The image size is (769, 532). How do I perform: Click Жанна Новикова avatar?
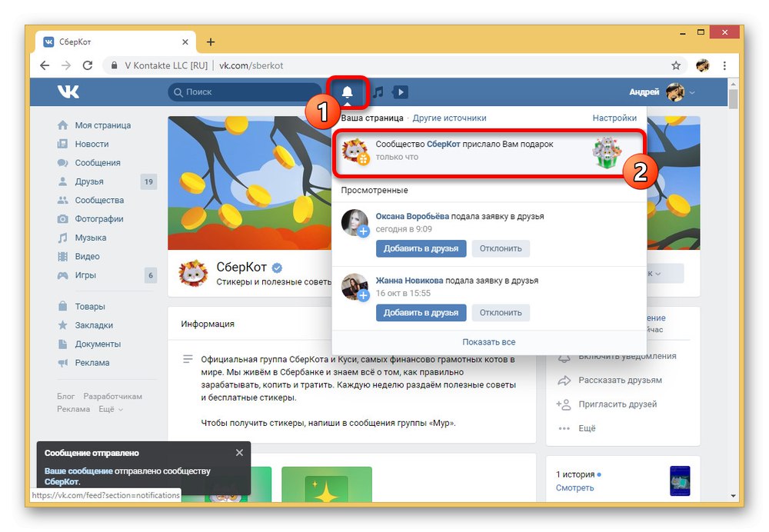pyautogui.click(x=355, y=287)
